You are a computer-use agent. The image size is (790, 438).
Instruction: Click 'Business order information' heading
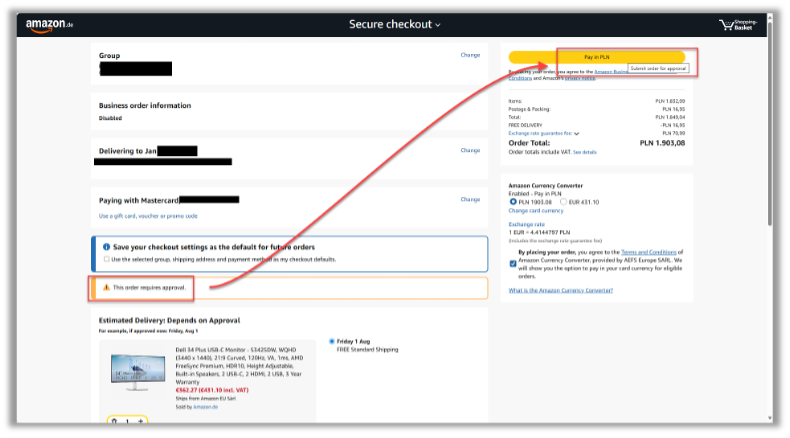[x=145, y=105]
